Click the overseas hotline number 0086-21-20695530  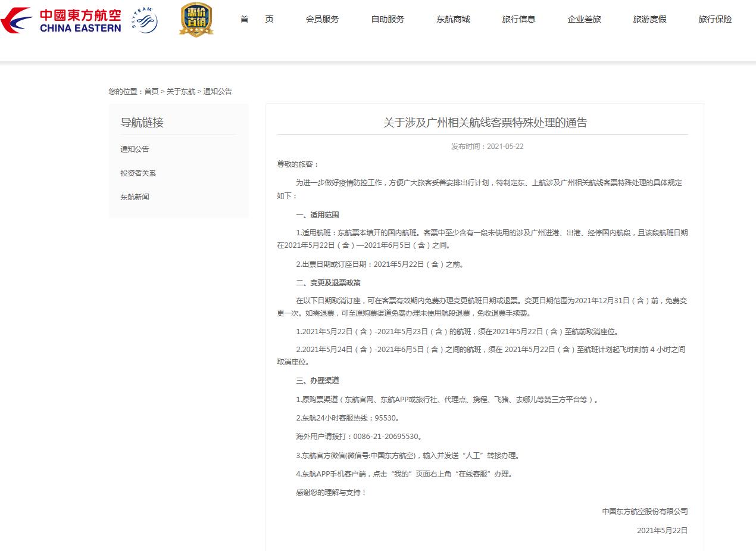[x=387, y=437]
